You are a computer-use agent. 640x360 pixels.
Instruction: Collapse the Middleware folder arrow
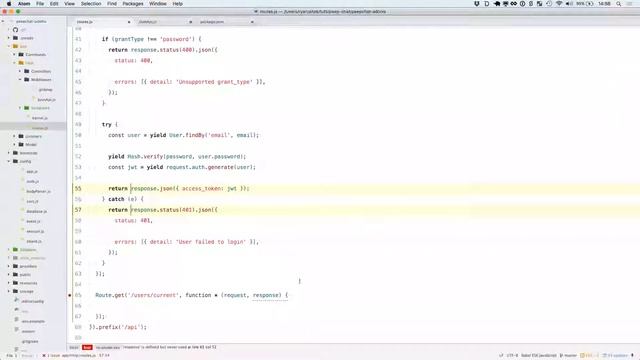(20, 79)
